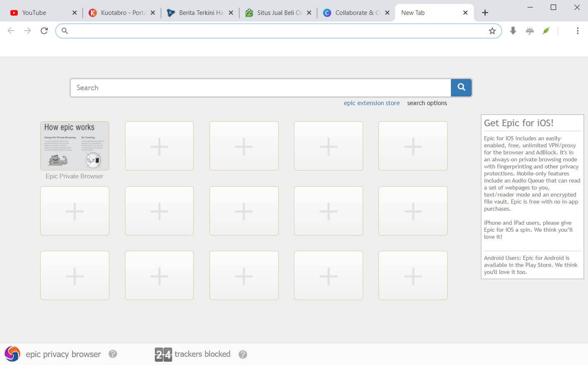Focus the browser address bar
The width and height of the screenshot is (588, 365).
(277, 31)
